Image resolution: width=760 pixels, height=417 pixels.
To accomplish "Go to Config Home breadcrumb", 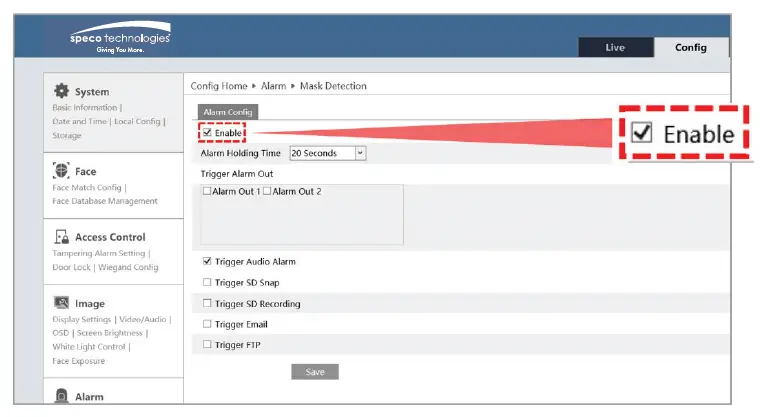I will (x=219, y=86).
